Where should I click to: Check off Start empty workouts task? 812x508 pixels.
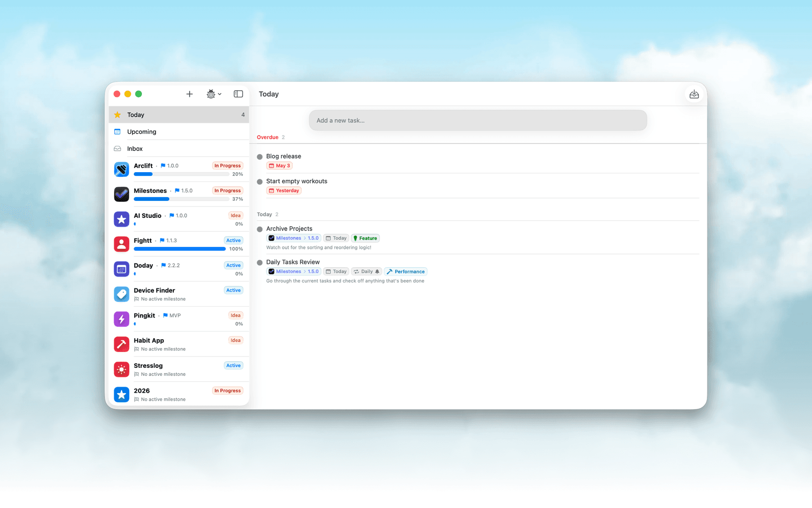click(x=260, y=182)
